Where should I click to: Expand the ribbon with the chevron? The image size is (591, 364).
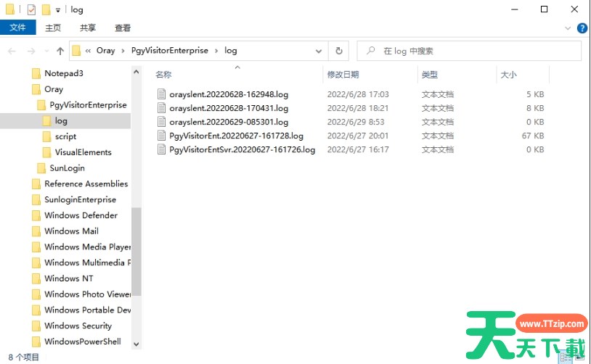click(x=568, y=28)
